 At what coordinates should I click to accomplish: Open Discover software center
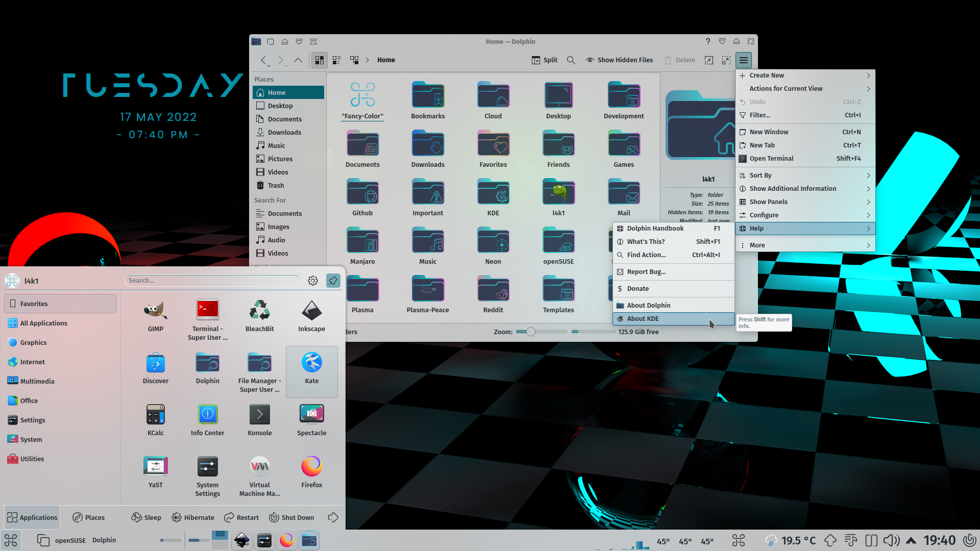click(156, 369)
